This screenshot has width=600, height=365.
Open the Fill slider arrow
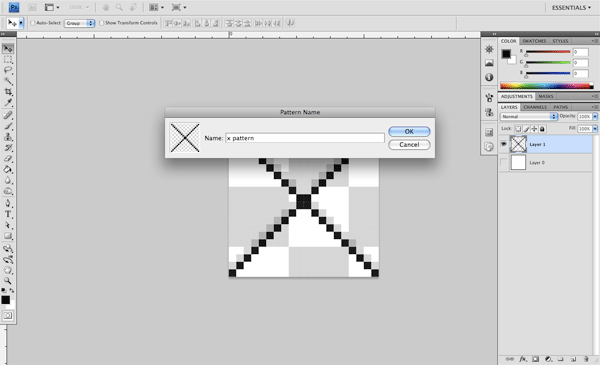click(595, 129)
